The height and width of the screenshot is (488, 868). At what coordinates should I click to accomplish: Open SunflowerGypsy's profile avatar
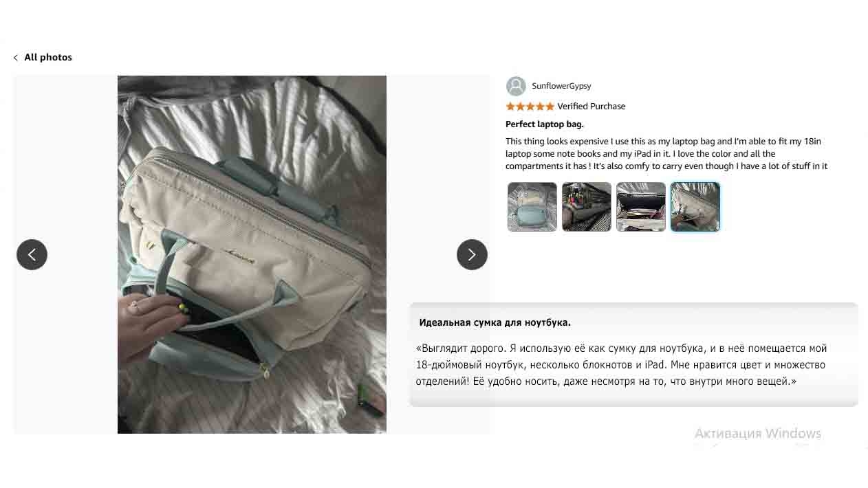pos(516,86)
